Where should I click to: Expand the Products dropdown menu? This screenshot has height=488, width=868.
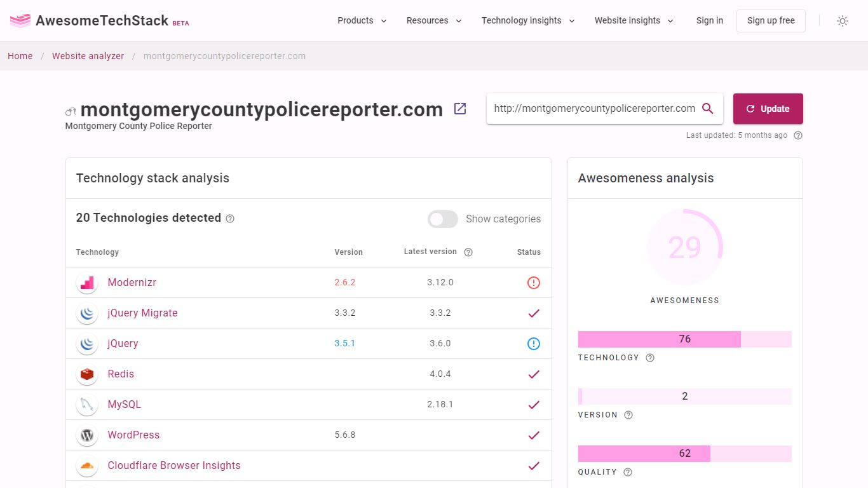pos(362,20)
